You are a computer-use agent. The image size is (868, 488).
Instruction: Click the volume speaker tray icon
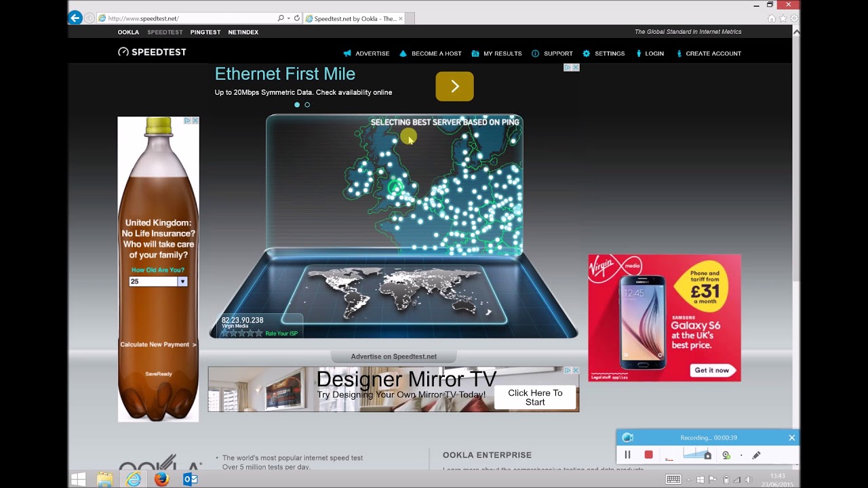tap(749, 480)
